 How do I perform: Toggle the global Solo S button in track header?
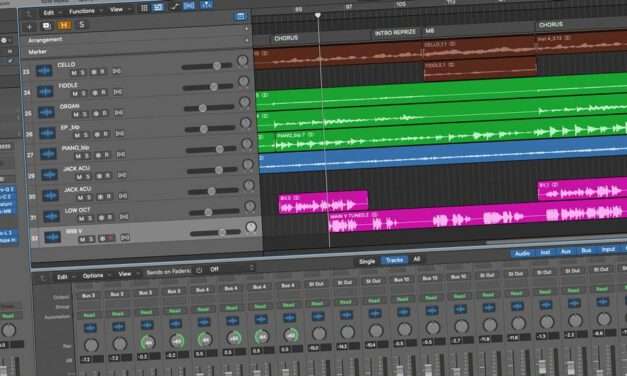click(x=82, y=24)
